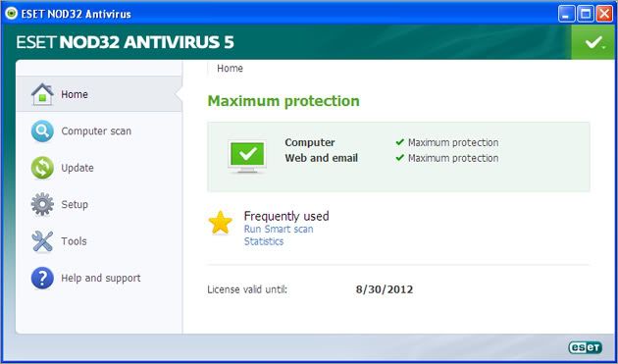Click the ESET logo at bottom right

tap(586, 347)
